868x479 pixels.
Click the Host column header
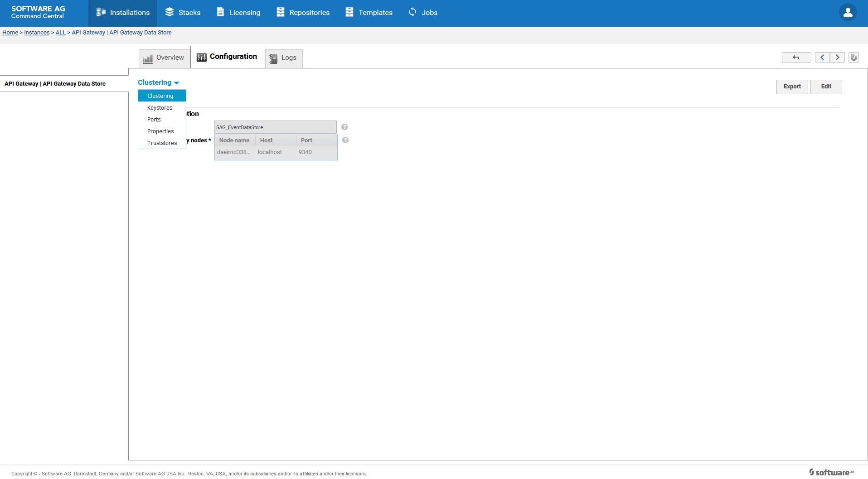point(276,140)
